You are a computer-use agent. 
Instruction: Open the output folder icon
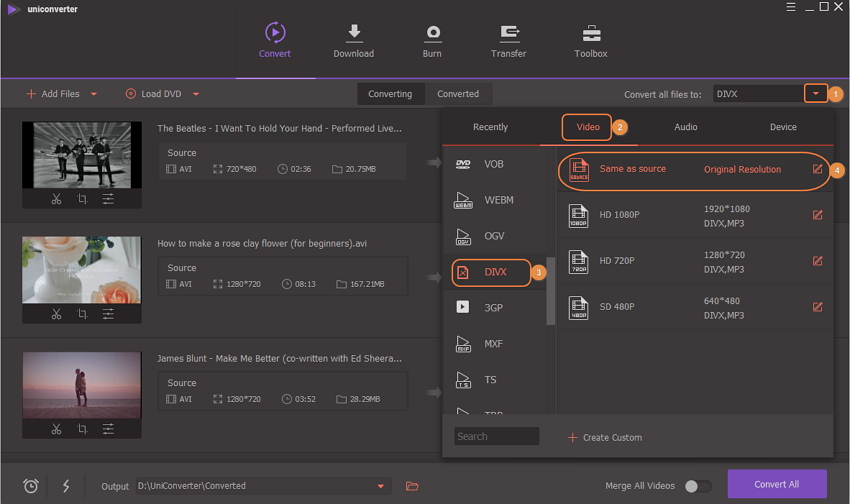point(412,486)
